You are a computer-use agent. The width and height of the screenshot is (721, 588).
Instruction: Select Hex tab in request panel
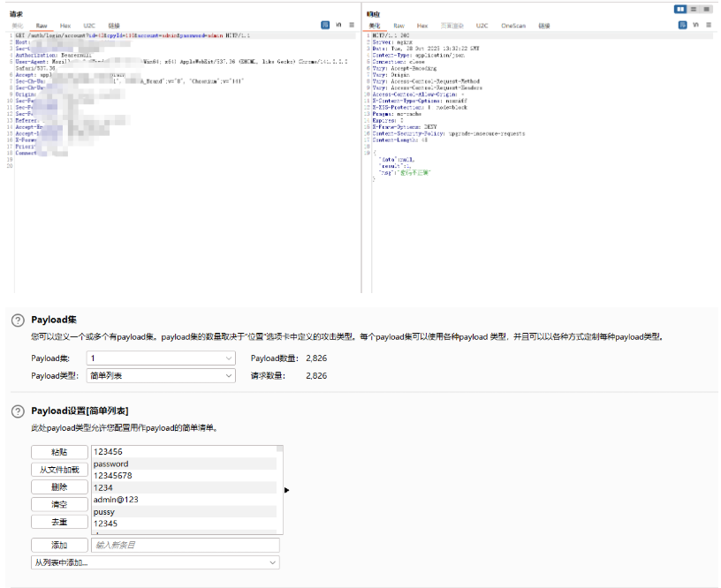pyautogui.click(x=65, y=26)
